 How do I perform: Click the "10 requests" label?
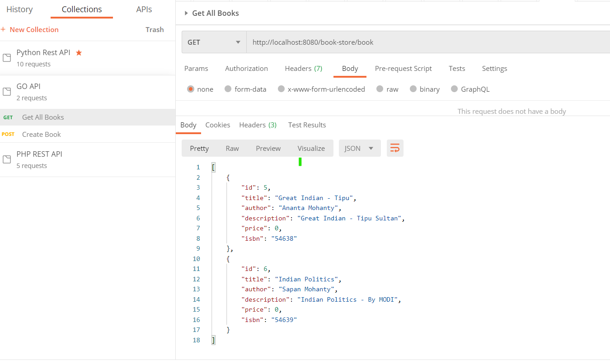[x=33, y=64]
